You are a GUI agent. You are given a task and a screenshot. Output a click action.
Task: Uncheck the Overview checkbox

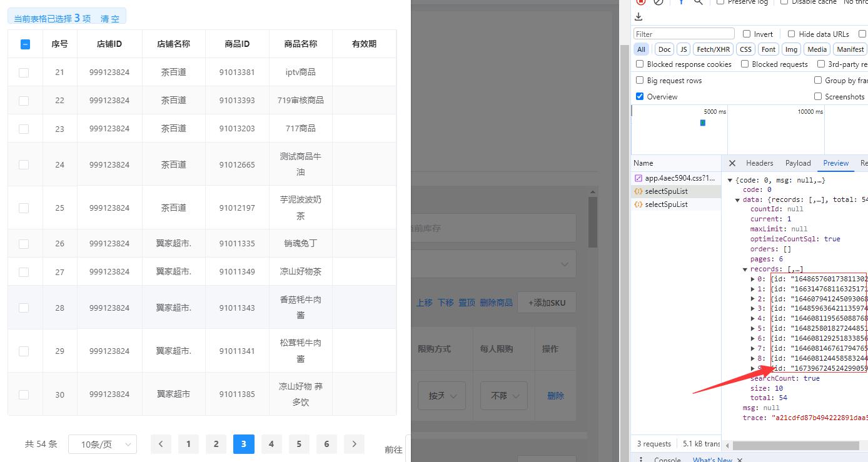click(x=640, y=96)
